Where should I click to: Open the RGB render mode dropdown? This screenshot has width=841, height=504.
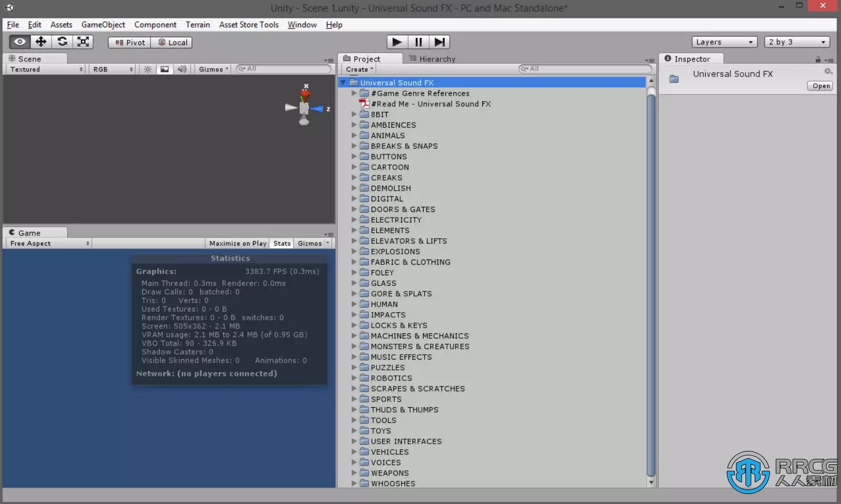(x=112, y=69)
